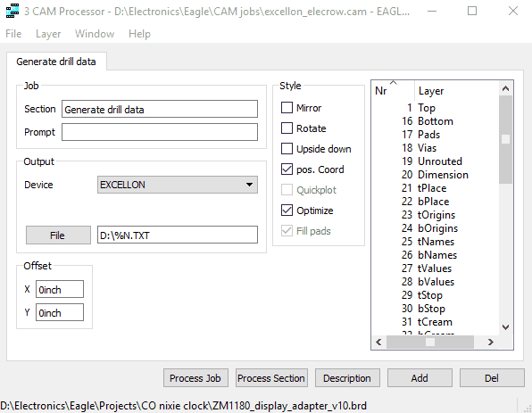Select layer 18 Vias
Viewport: 532px width, 413px height.
(436, 148)
